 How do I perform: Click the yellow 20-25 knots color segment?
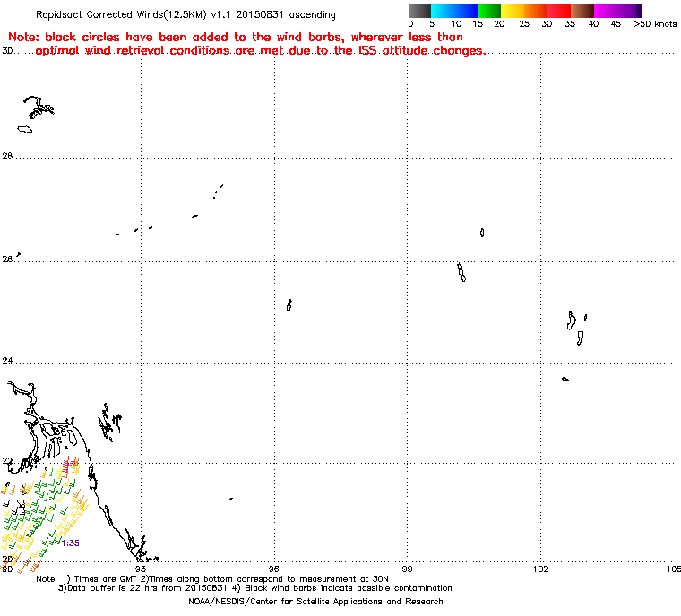tap(513, 11)
